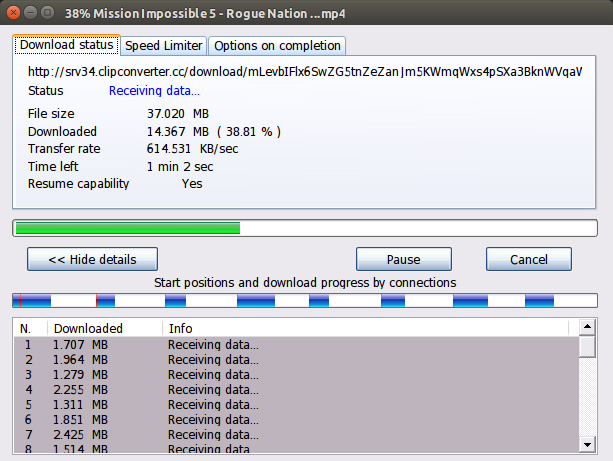613x461 pixels.
Task: Click the Hide details button
Action: [93, 259]
